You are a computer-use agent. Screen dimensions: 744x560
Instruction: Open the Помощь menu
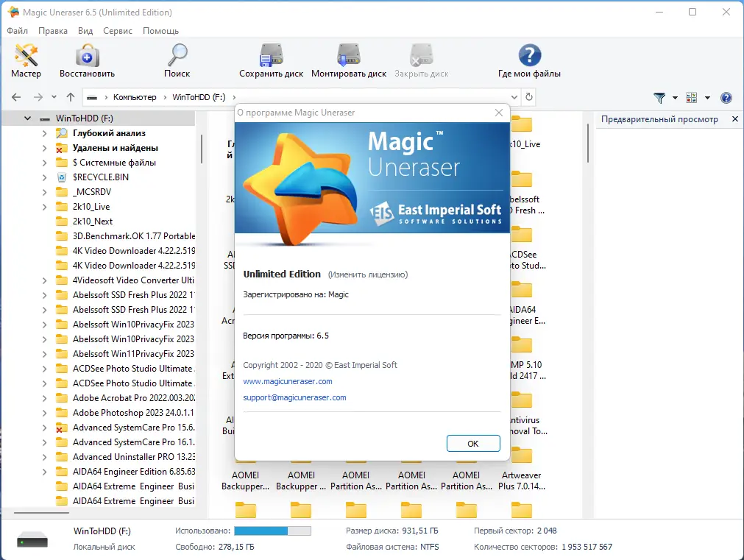(x=161, y=31)
